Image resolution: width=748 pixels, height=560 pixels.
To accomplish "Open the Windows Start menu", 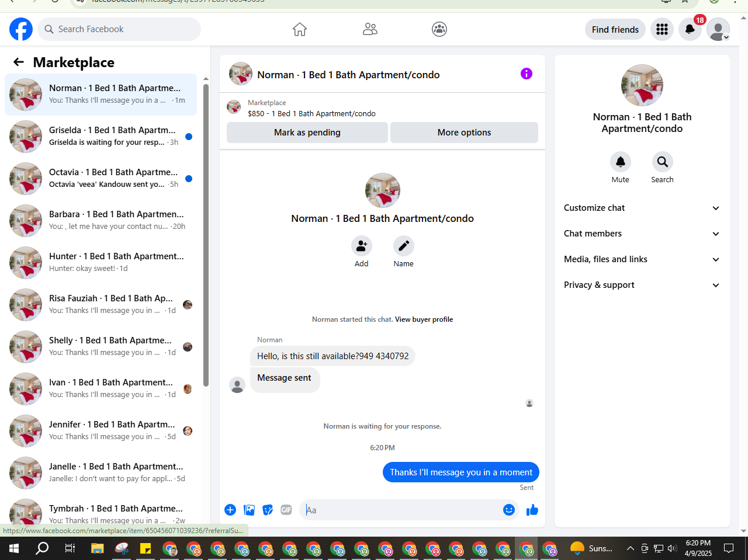I will [14, 548].
